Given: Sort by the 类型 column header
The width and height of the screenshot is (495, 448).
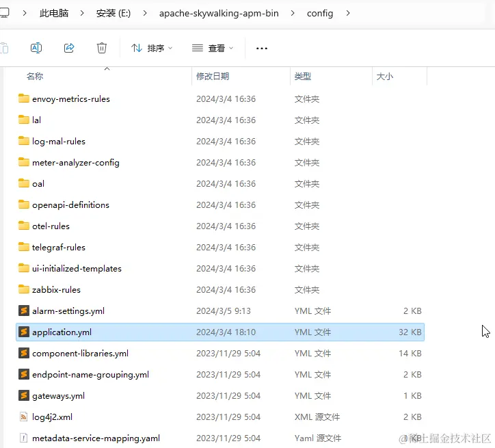Looking at the screenshot, I should coord(303,77).
